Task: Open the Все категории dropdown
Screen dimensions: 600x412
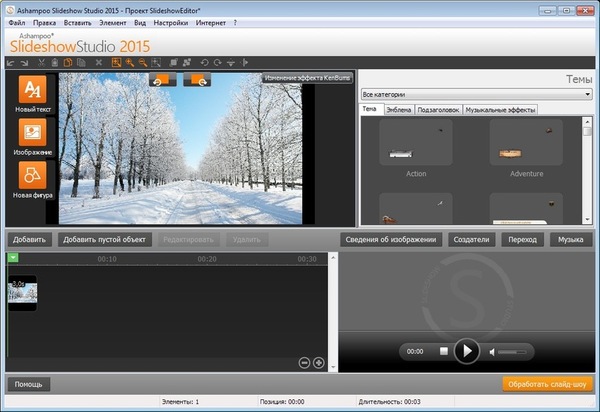Action: click(x=477, y=94)
